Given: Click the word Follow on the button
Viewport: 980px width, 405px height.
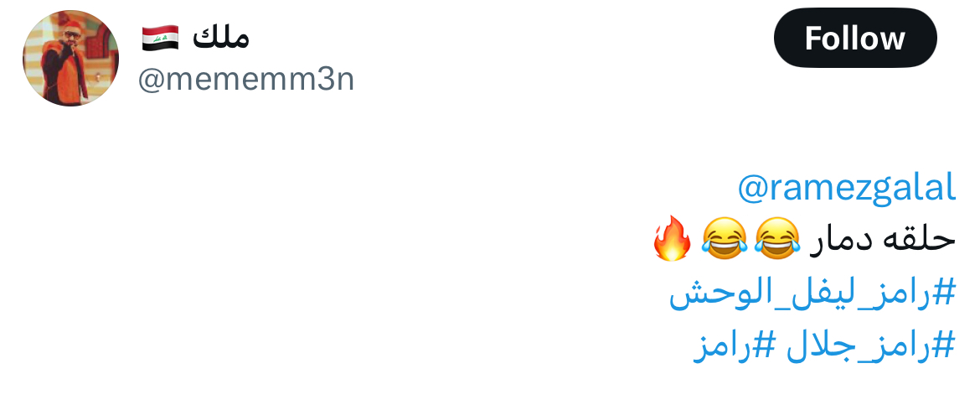Looking at the screenshot, I should click(x=854, y=39).
